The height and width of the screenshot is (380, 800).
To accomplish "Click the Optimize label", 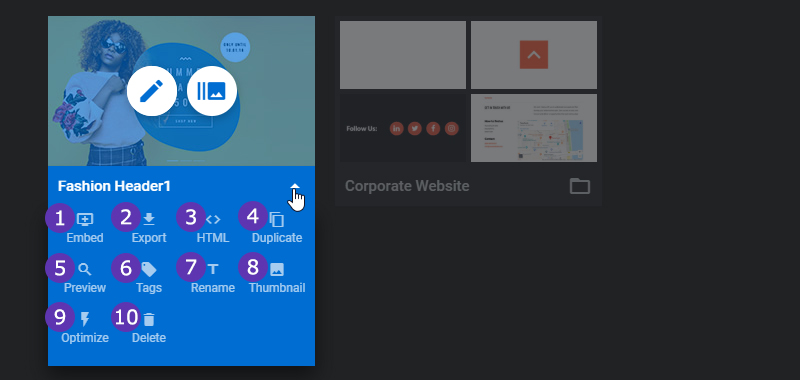I will click(x=85, y=338).
